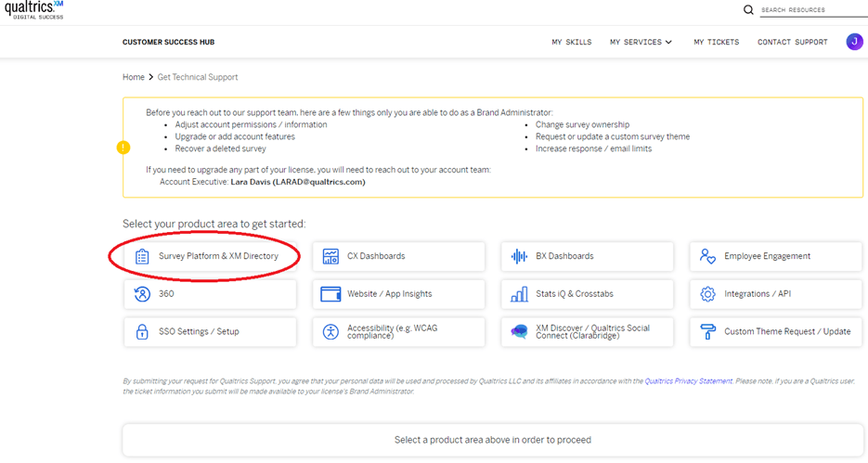Open the user avatar J menu
Viewport: 868px width, 463px height.
tap(855, 42)
